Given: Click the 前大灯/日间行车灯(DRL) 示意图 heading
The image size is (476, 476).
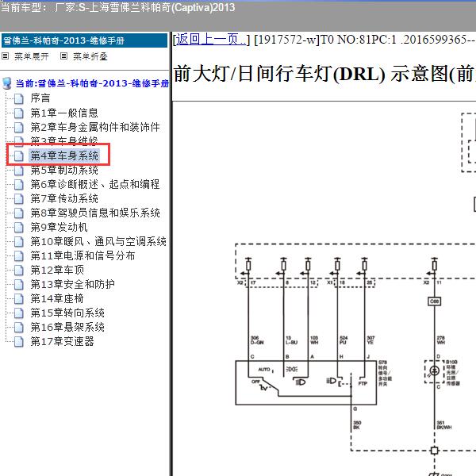Looking at the screenshot, I should [x=324, y=74].
